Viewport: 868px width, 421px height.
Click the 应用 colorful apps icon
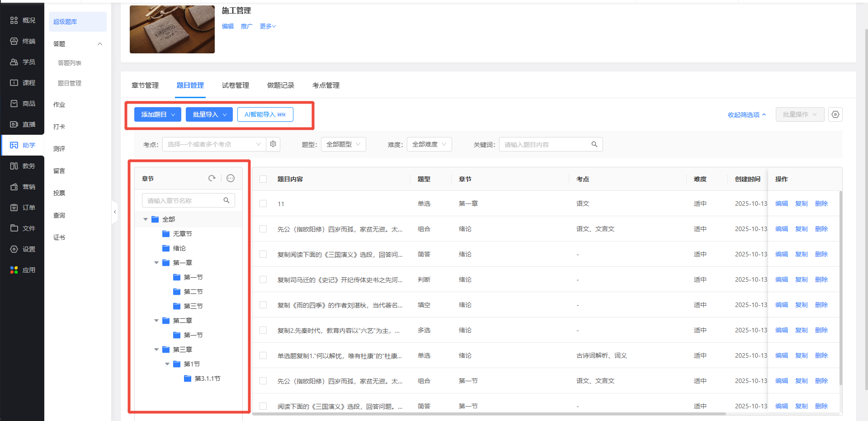tap(14, 270)
